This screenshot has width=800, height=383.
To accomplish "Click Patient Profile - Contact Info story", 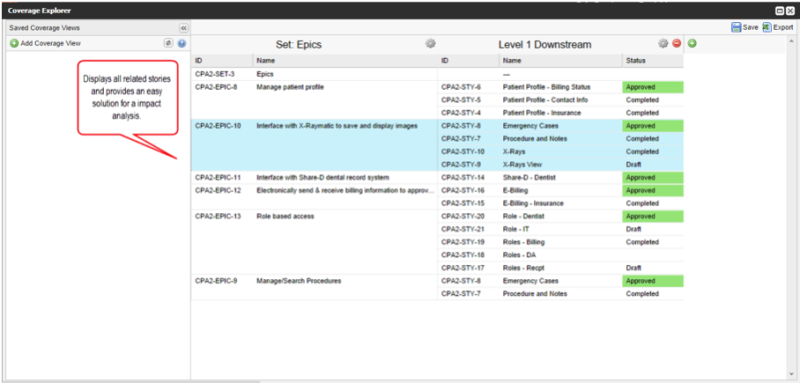I will pos(545,100).
